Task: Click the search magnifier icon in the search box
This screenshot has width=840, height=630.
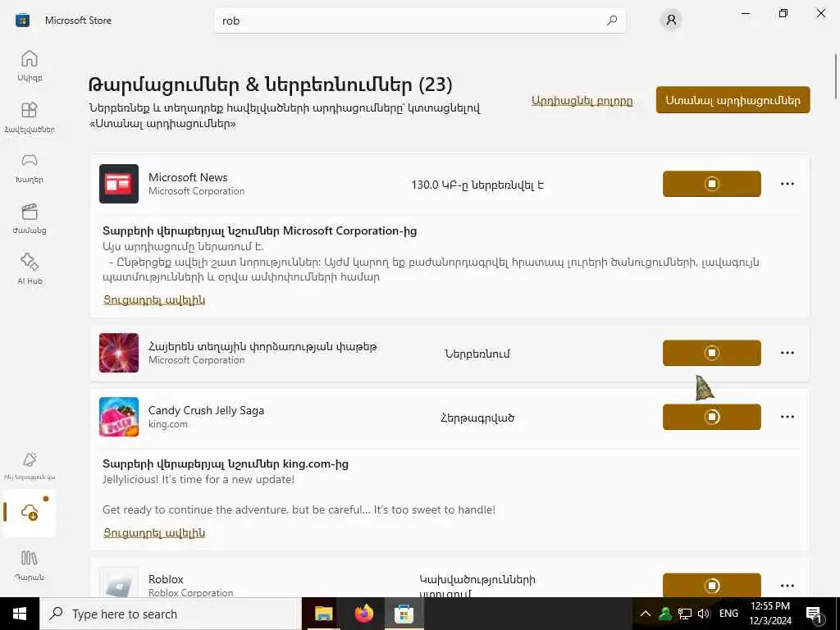Action: coord(612,21)
